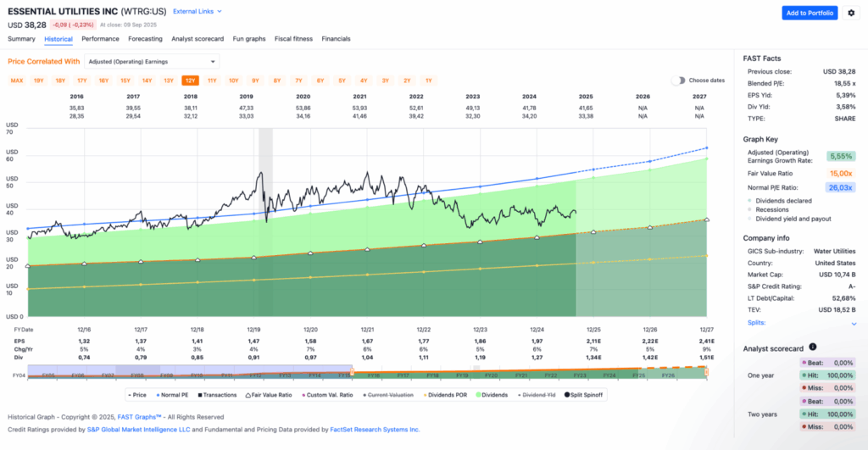Go to Analyst scorecard tab
This screenshot has height=450, width=868.
pos(198,39)
